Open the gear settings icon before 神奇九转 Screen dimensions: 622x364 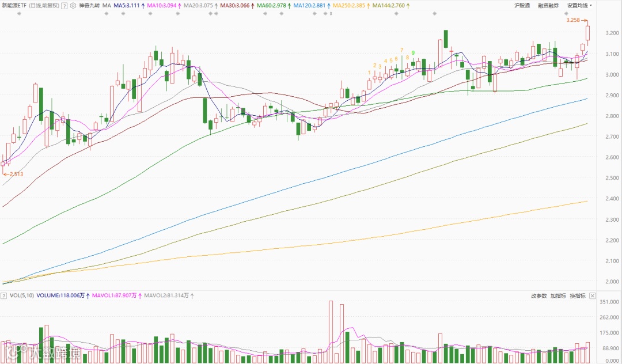click(x=73, y=6)
